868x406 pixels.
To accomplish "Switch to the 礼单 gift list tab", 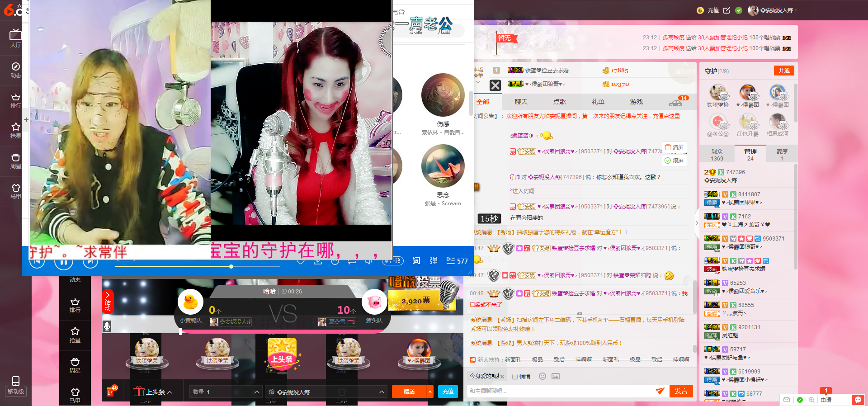I will 598,102.
